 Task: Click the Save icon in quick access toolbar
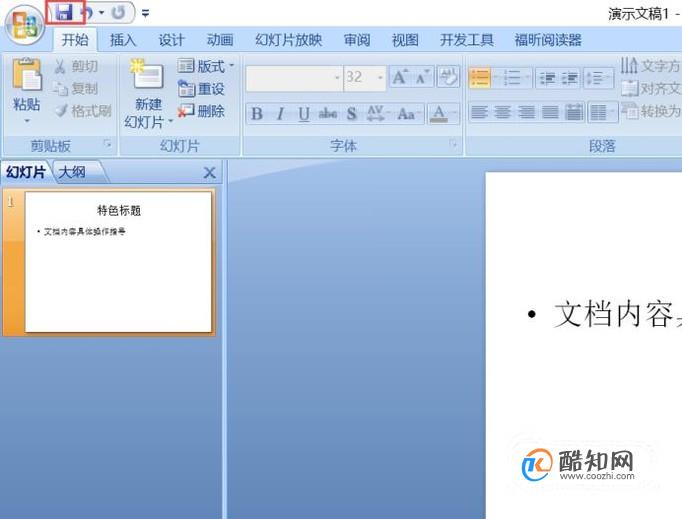[x=64, y=12]
